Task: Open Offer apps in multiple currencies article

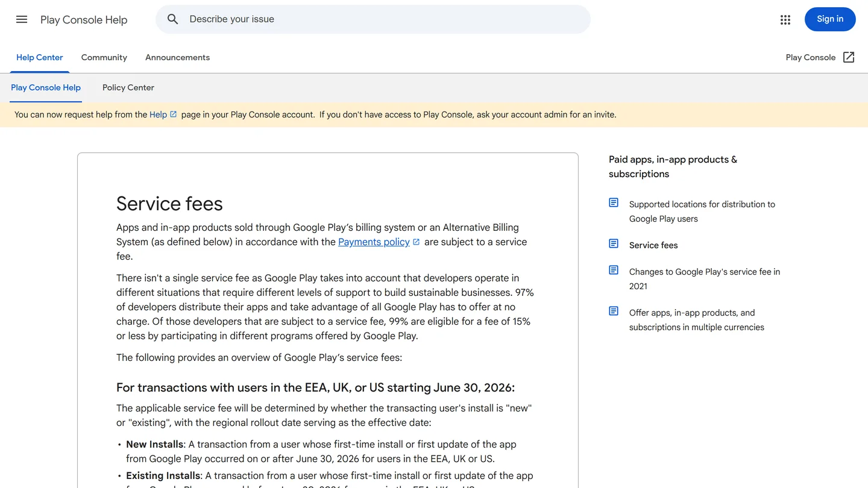Action: click(x=697, y=320)
